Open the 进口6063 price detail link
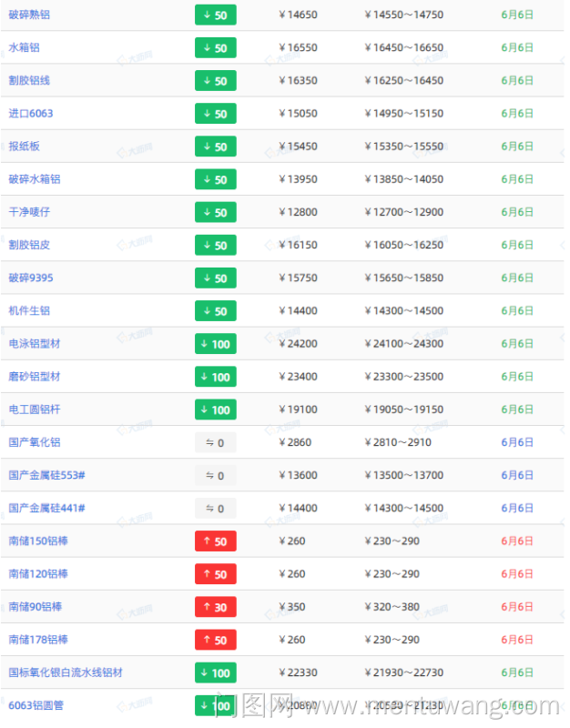 click(31, 114)
